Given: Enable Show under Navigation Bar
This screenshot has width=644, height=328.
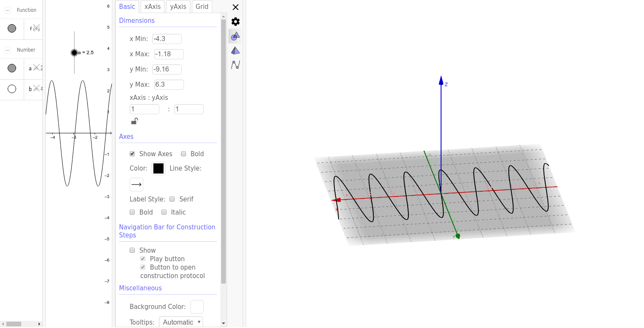Looking at the screenshot, I should 132,250.
